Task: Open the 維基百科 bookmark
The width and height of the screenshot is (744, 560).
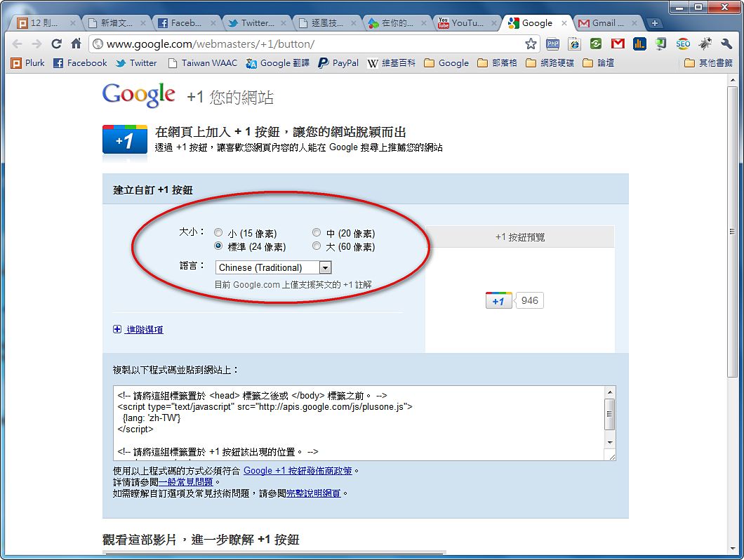Action: tap(392, 63)
